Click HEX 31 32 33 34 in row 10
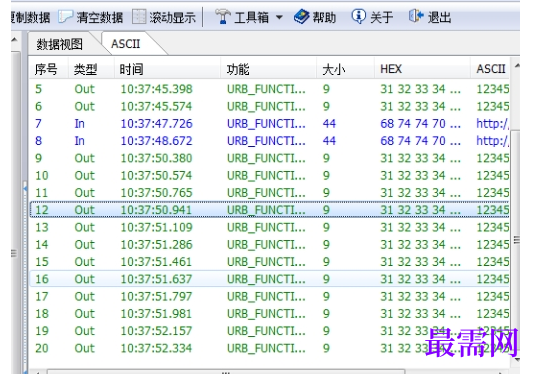 tap(420, 175)
